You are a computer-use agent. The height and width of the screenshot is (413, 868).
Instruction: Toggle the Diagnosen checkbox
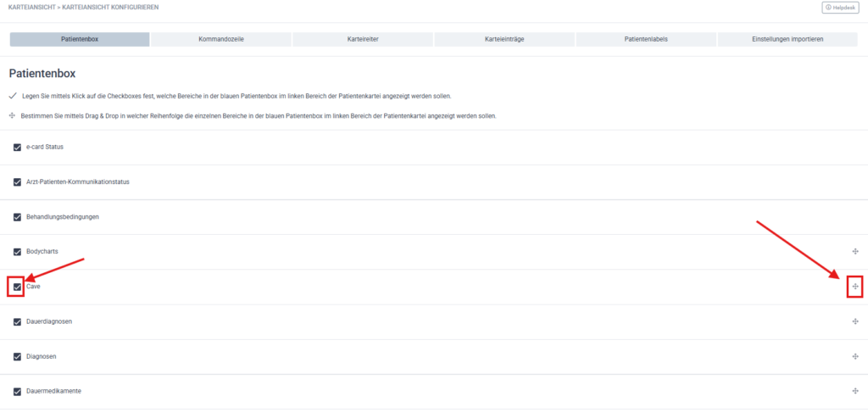coord(18,356)
